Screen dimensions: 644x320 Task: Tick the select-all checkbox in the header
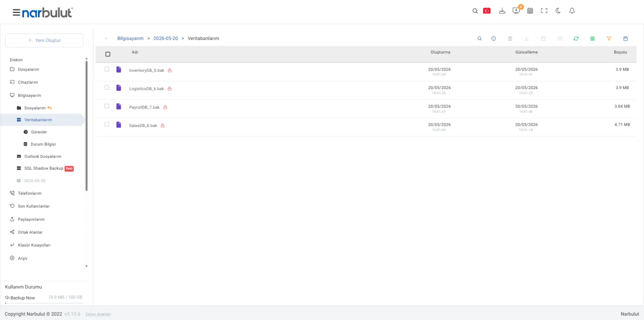point(108,54)
